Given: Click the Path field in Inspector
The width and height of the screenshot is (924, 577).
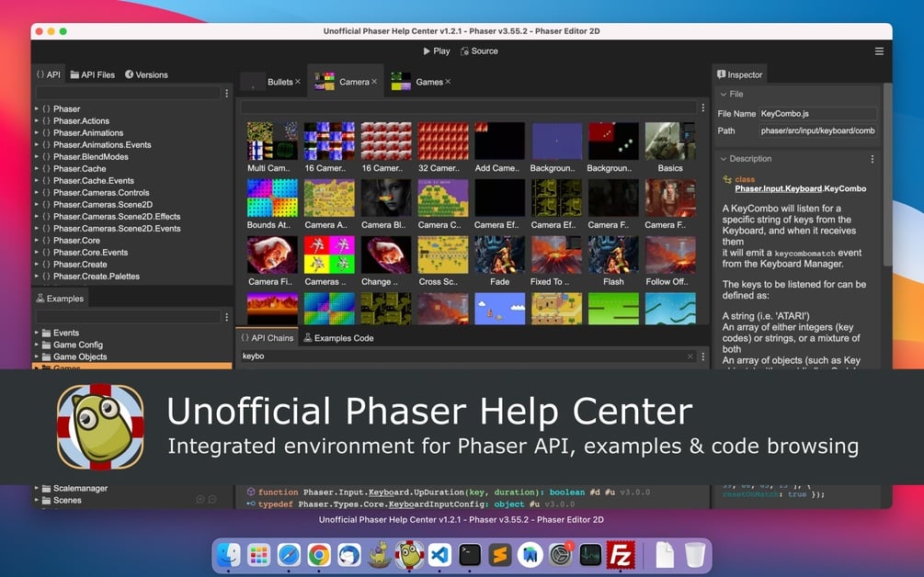Looking at the screenshot, I should [x=818, y=130].
